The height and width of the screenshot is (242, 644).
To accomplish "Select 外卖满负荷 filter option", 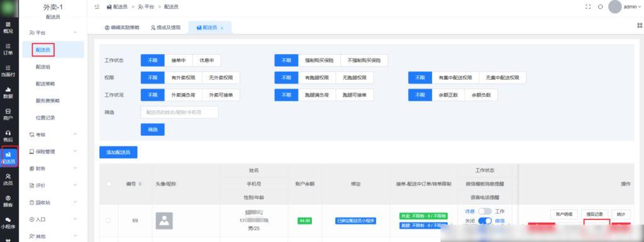I will pyautogui.click(x=183, y=95).
